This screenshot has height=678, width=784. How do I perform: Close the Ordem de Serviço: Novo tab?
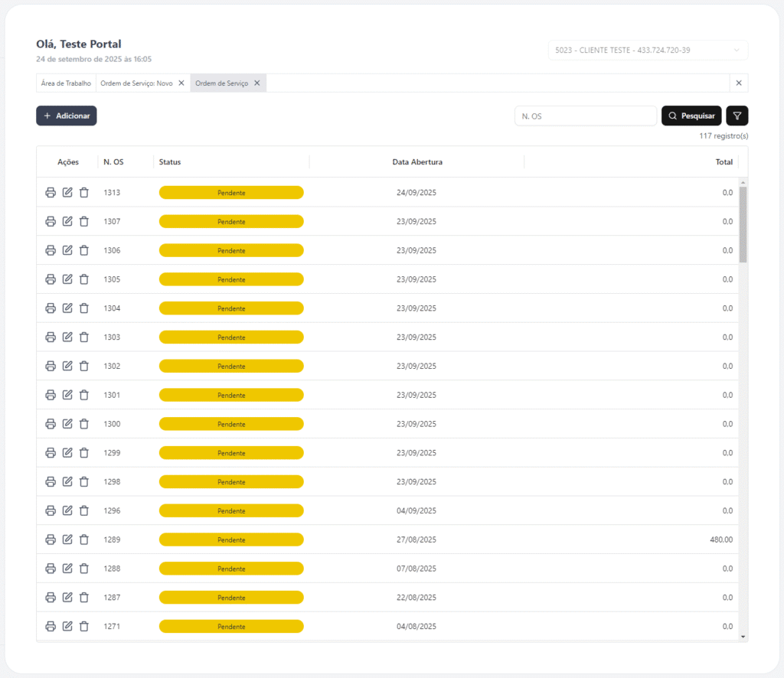(x=181, y=83)
